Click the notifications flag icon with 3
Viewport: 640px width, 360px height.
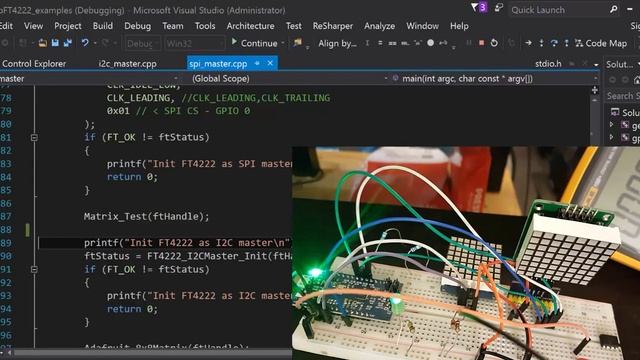coord(479,7)
